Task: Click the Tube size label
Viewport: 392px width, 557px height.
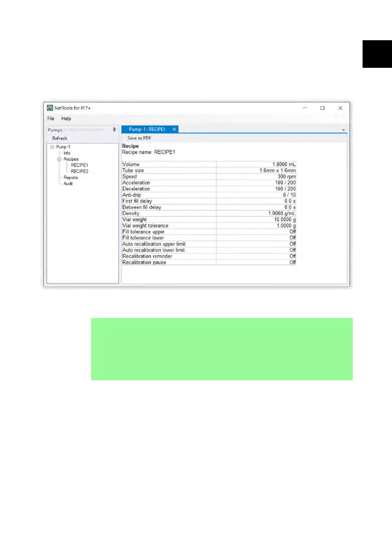Action: pyautogui.click(x=133, y=171)
